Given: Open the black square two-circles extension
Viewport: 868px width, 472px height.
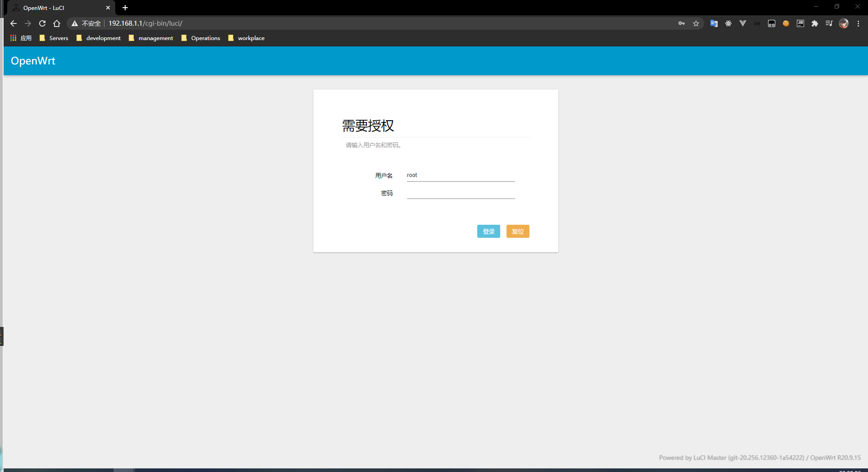Looking at the screenshot, I should tap(772, 23).
